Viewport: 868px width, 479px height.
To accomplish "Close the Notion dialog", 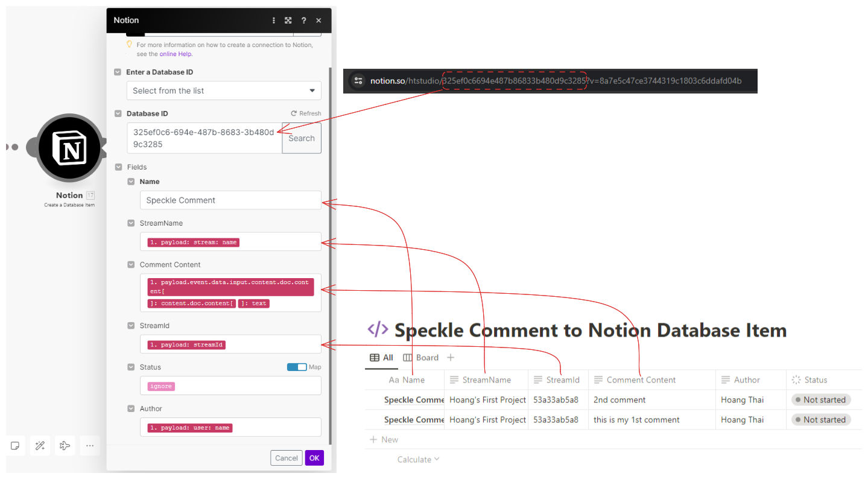I will (318, 21).
